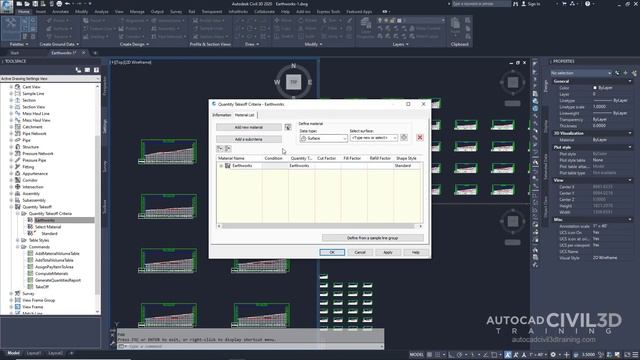This screenshot has height=360, width=640.
Task: Click the Add new material button
Action: [x=249, y=127]
